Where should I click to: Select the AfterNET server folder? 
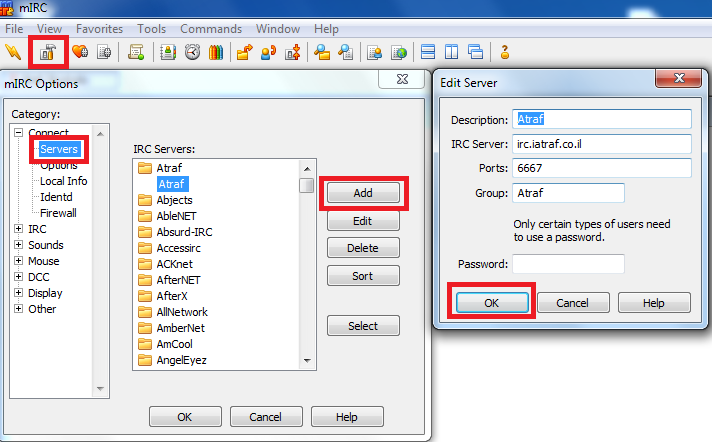pos(177,280)
